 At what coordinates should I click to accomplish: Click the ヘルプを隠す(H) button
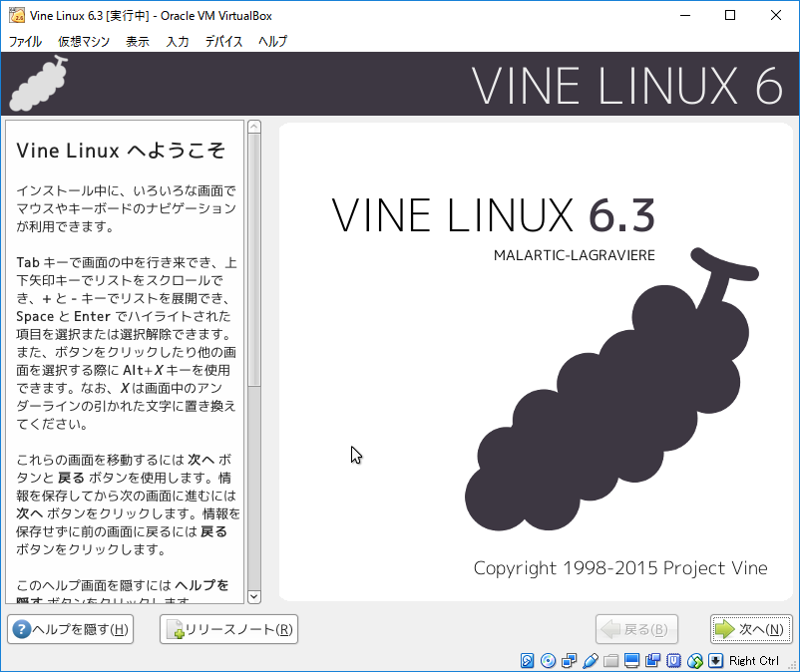(70, 629)
